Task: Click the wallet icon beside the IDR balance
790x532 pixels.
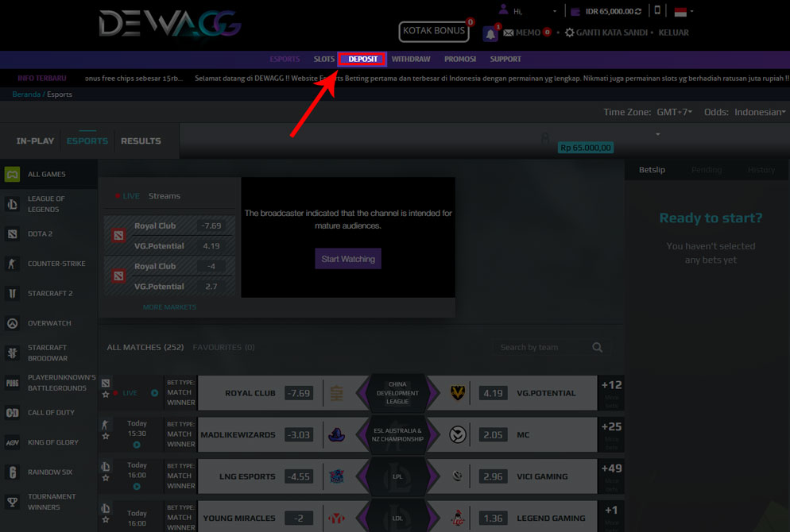Action: [575, 11]
